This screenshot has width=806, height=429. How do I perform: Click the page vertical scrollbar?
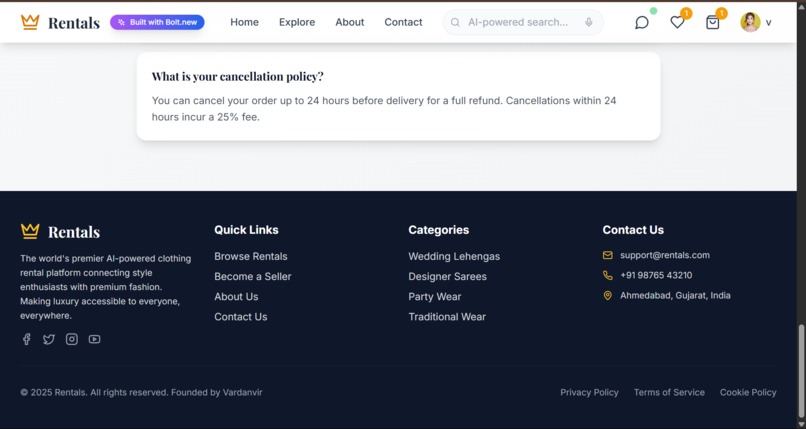click(801, 360)
